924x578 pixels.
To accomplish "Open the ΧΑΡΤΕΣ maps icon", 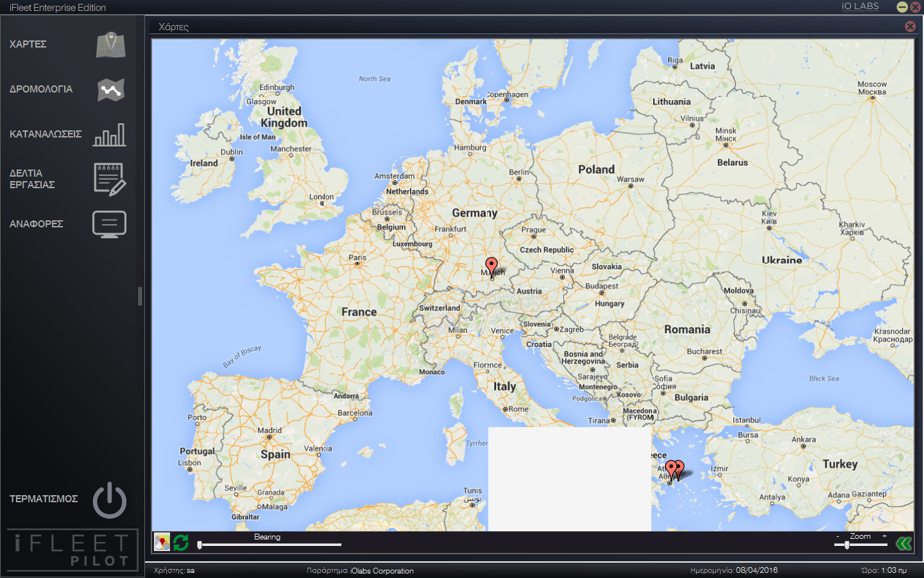I will [110, 45].
